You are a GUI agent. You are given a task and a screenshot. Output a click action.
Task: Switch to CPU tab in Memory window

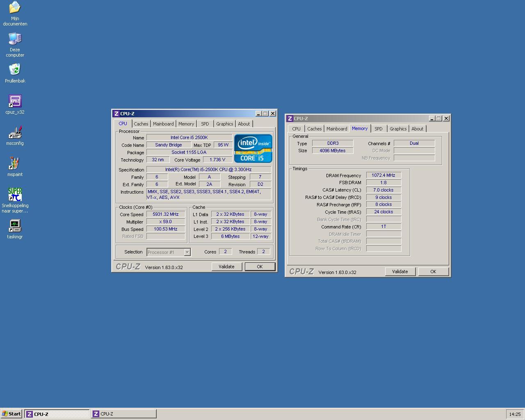(x=296, y=129)
